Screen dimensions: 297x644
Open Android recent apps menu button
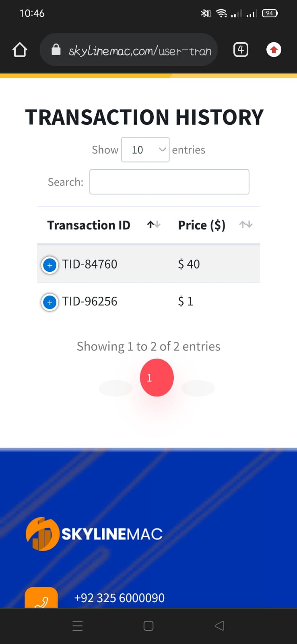[x=78, y=626]
